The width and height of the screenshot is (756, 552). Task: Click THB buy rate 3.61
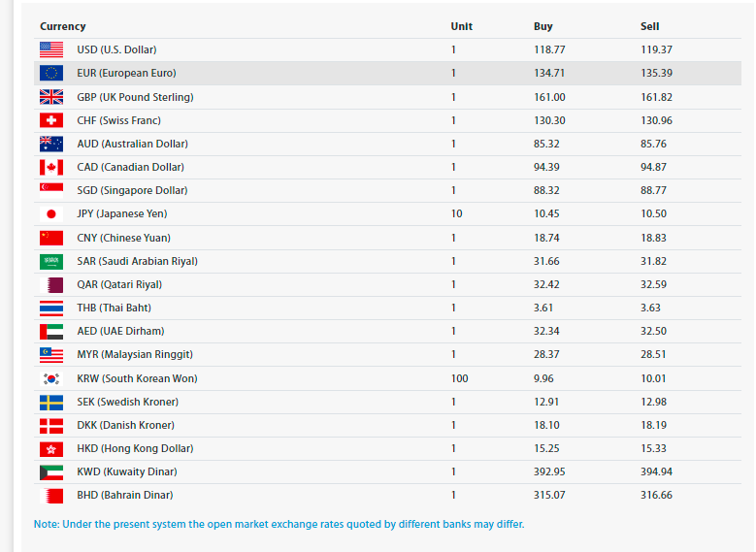(x=542, y=308)
